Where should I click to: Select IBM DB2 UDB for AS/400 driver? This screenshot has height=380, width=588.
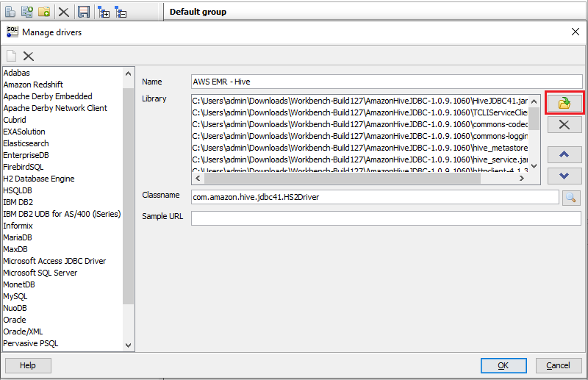tap(62, 214)
